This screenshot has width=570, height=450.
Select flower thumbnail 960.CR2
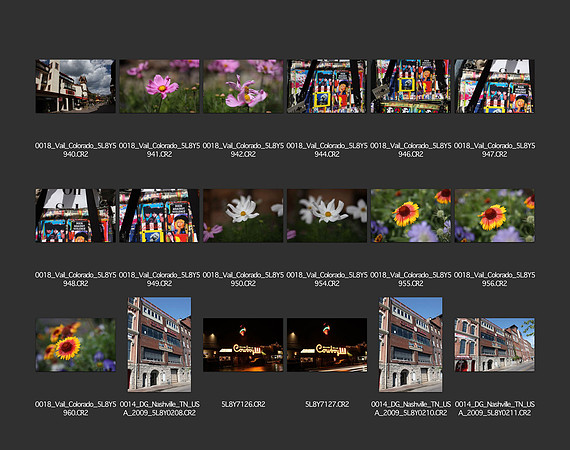76,345
